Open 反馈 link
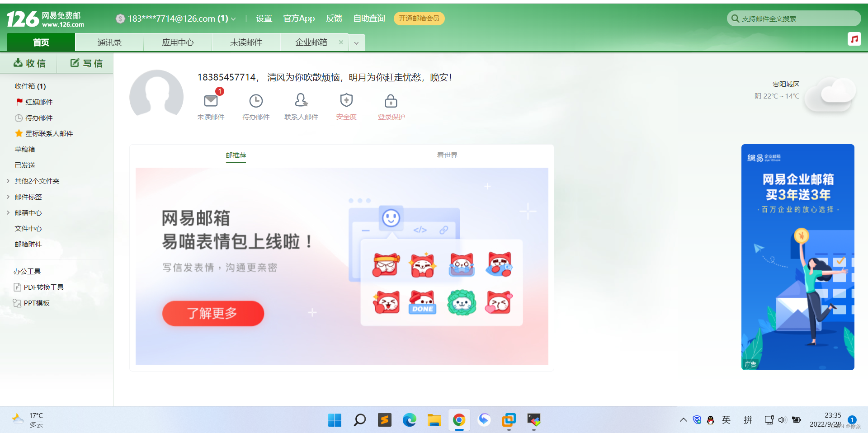 click(334, 19)
